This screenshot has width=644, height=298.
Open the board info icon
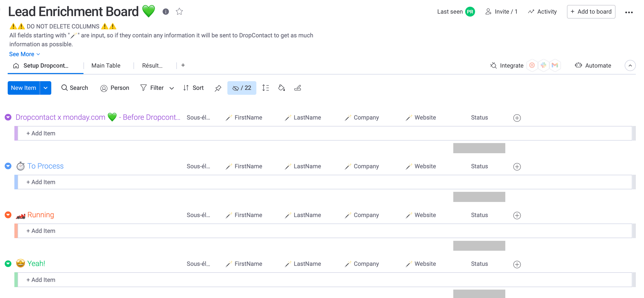(x=165, y=11)
